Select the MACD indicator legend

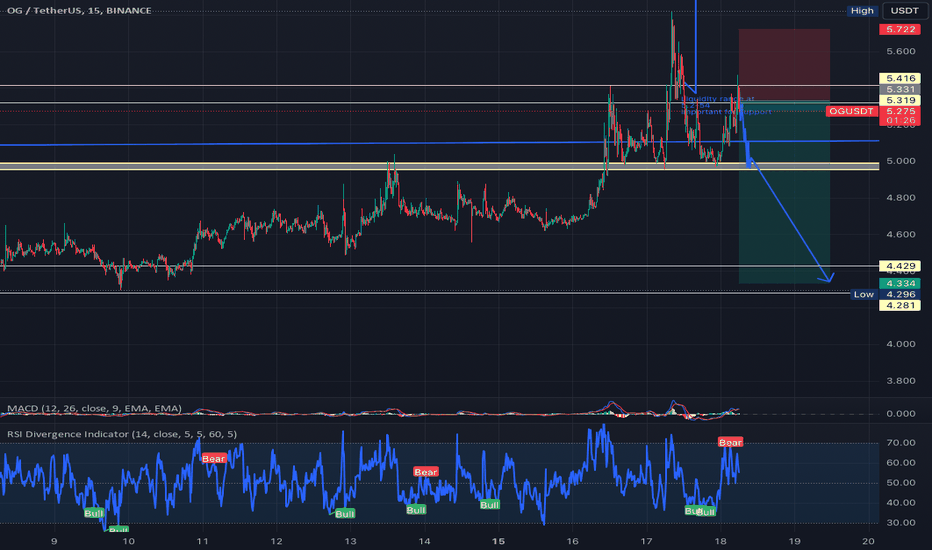[x=95, y=408]
